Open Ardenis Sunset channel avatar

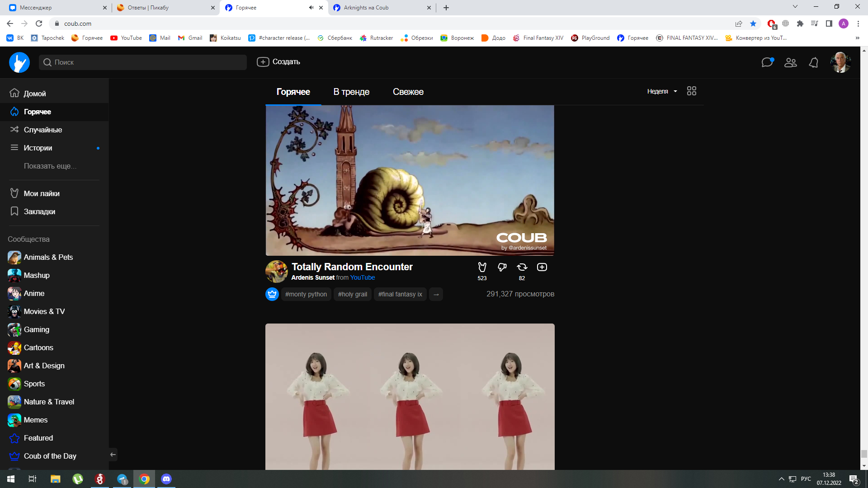(x=277, y=272)
